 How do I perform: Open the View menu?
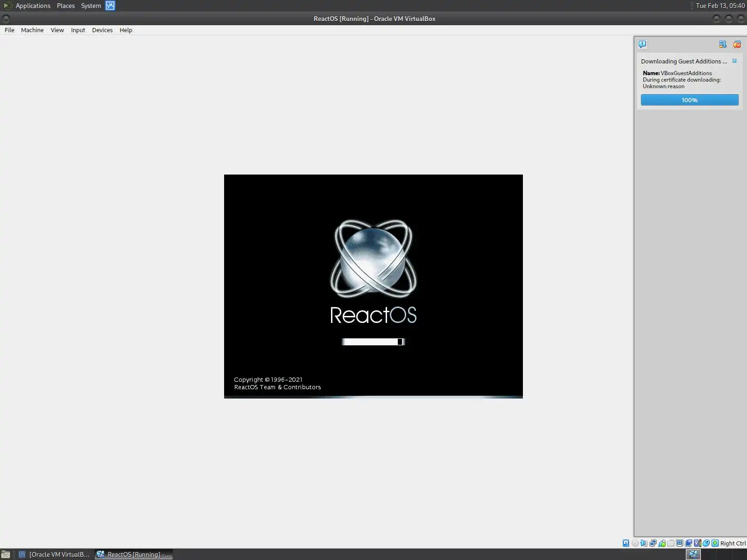pos(57,30)
